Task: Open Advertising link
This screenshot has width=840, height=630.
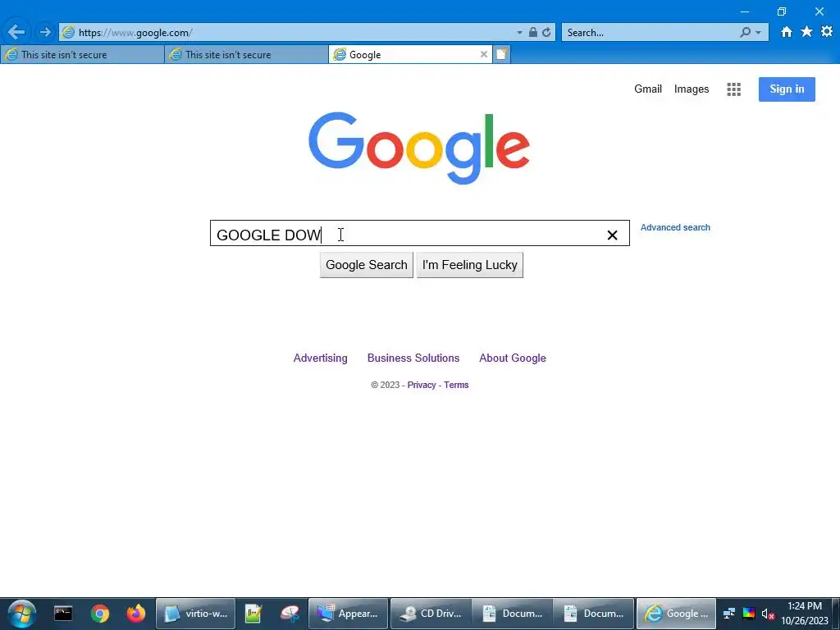Action: [x=321, y=358]
